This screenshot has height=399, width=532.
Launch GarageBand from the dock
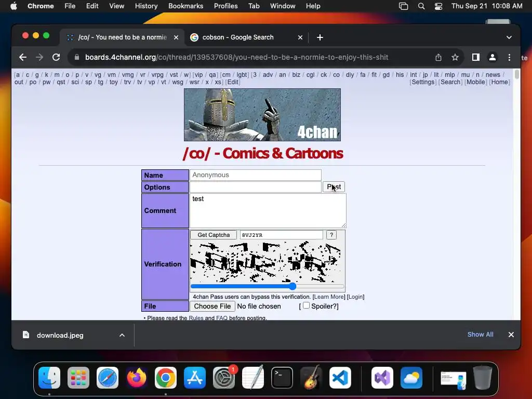(311, 378)
